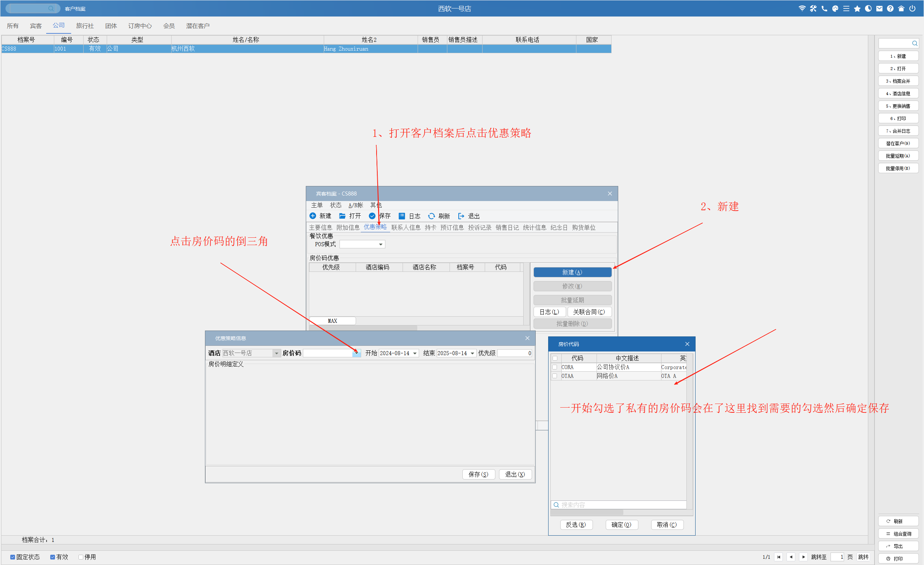Open the 联系人信息 tab in dialog
Image resolution: width=924 pixels, height=565 pixels.
[x=406, y=227]
